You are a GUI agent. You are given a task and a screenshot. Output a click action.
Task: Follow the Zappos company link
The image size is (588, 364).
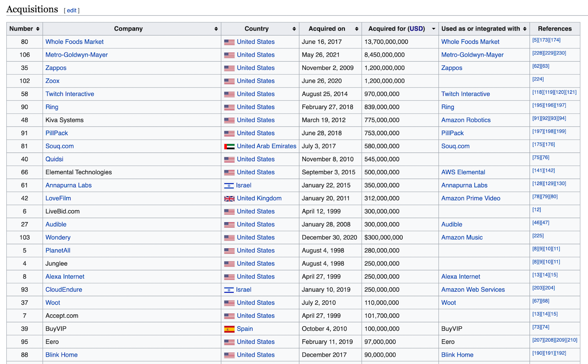(x=56, y=68)
